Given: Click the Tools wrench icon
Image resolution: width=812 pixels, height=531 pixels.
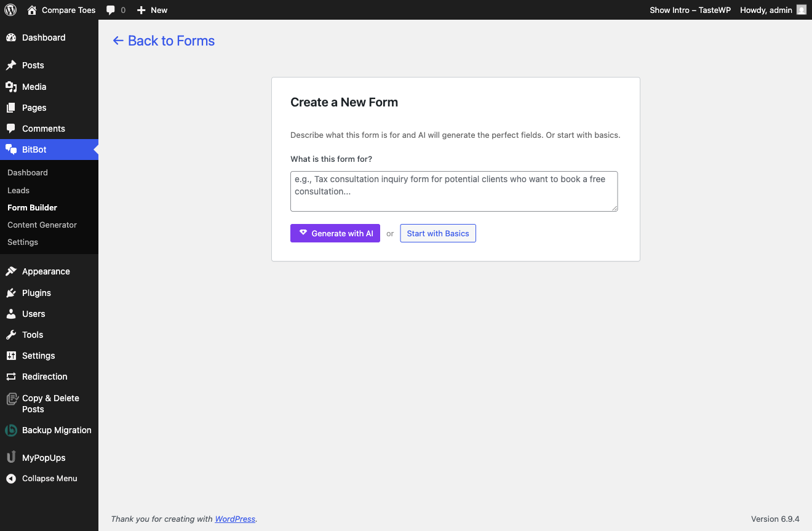Looking at the screenshot, I should click(12, 335).
